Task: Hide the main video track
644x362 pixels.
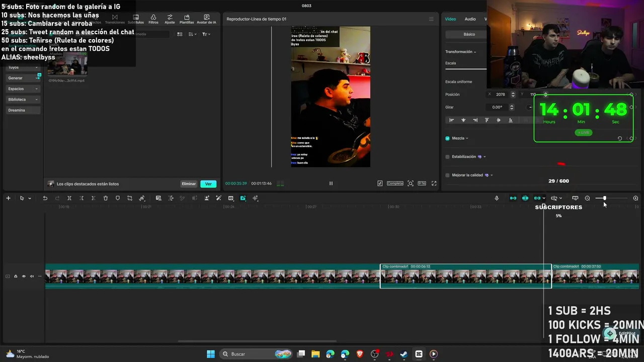Action: click(x=24, y=276)
